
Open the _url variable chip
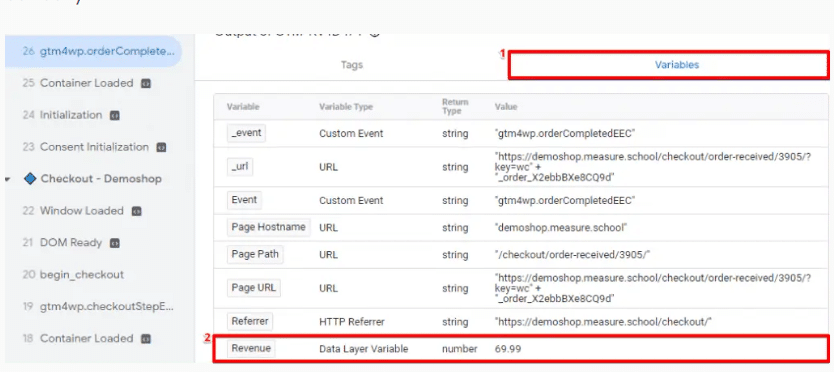click(x=240, y=167)
